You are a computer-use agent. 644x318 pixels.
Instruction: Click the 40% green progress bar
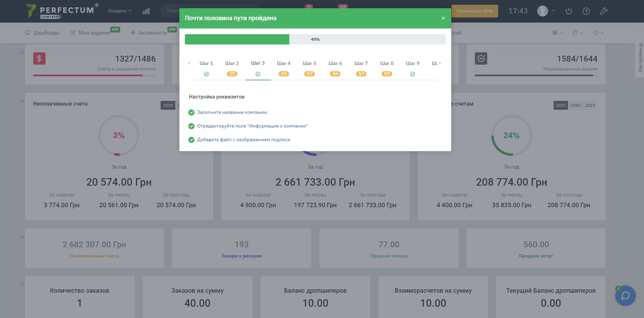pyautogui.click(x=237, y=39)
